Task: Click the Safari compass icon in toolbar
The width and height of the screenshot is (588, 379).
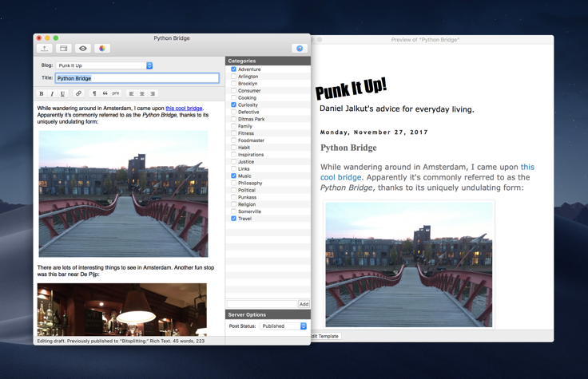Action: [300, 49]
